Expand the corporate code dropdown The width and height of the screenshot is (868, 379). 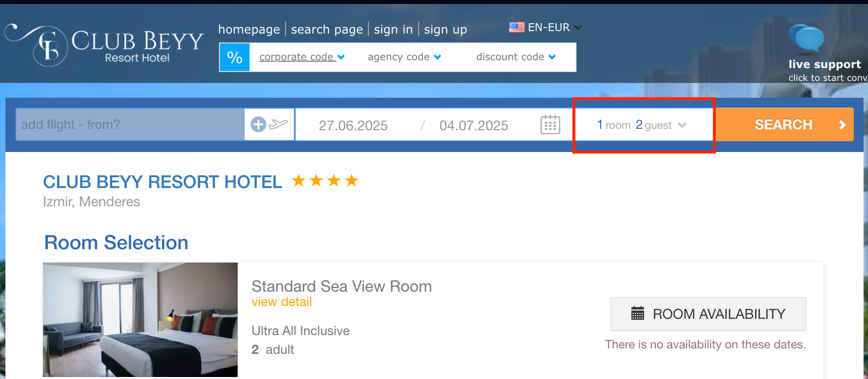point(302,57)
